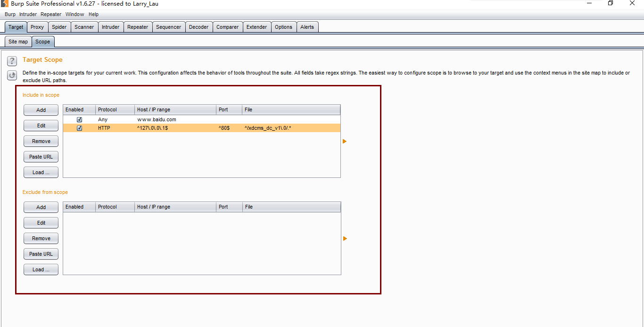Screen dimensions: 644x327
Task: Sort Include table by Host / IP range header
Action: [175, 109]
